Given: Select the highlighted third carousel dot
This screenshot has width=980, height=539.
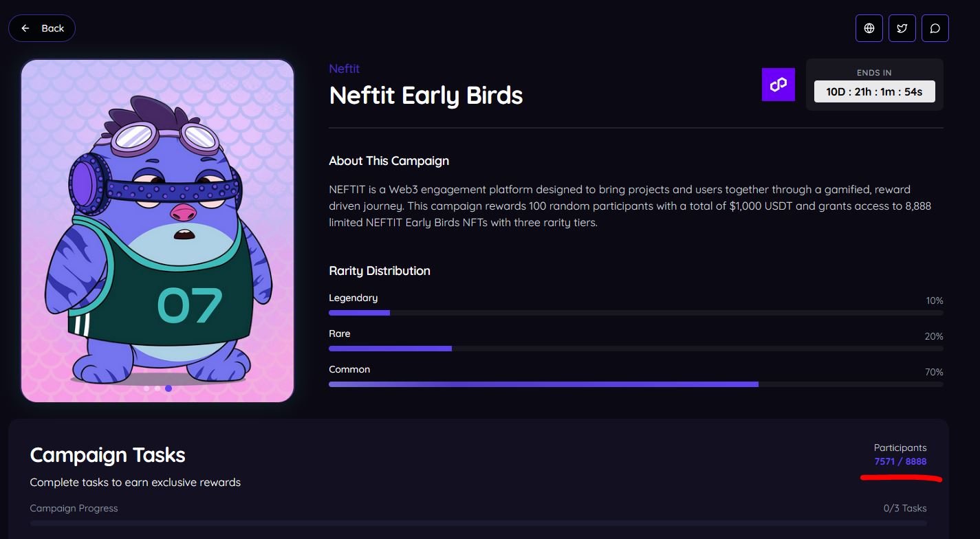Looking at the screenshot, I should [x=168, y=388].
